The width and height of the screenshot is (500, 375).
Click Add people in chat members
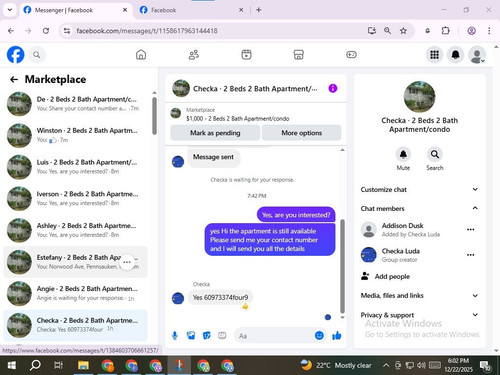[385, 276]
